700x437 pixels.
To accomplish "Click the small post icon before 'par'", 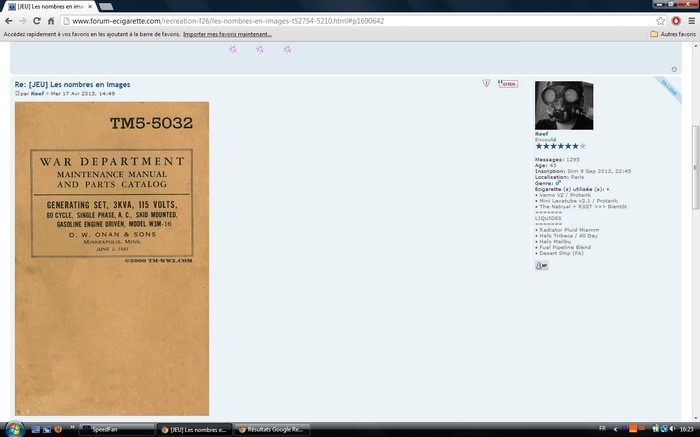I will [x=17, y=94].
